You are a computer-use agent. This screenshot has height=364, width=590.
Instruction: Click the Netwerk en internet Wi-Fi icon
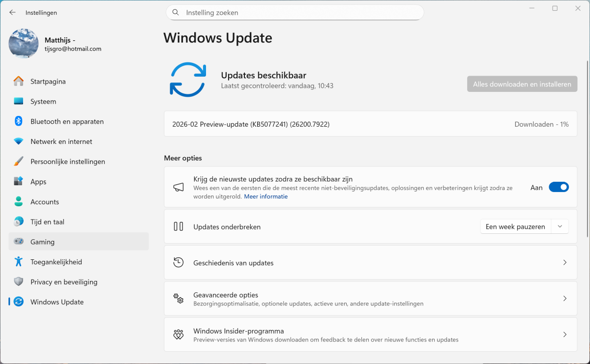tap(19, 141)
